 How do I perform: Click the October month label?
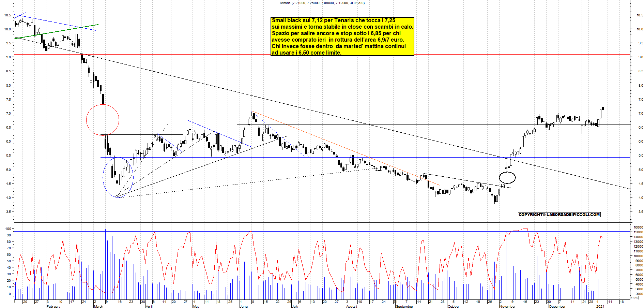click(454, 306)
